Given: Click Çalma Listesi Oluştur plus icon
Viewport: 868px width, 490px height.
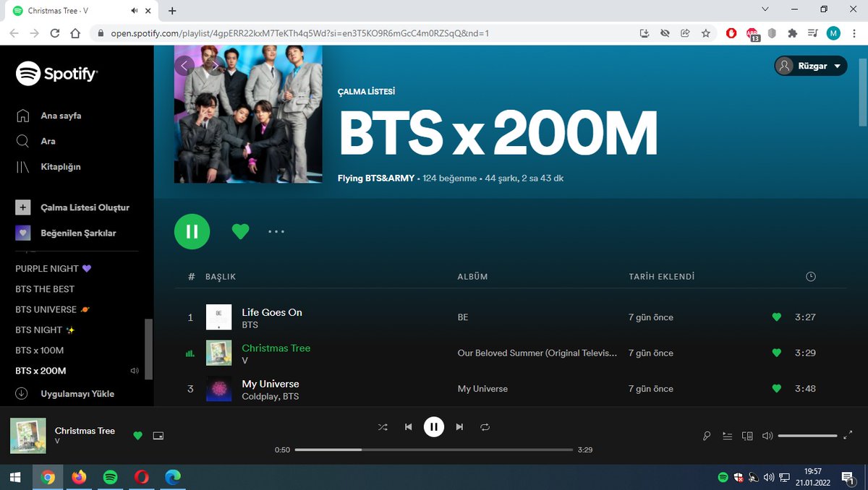Looking at the screenshot, I should point(23,207).
